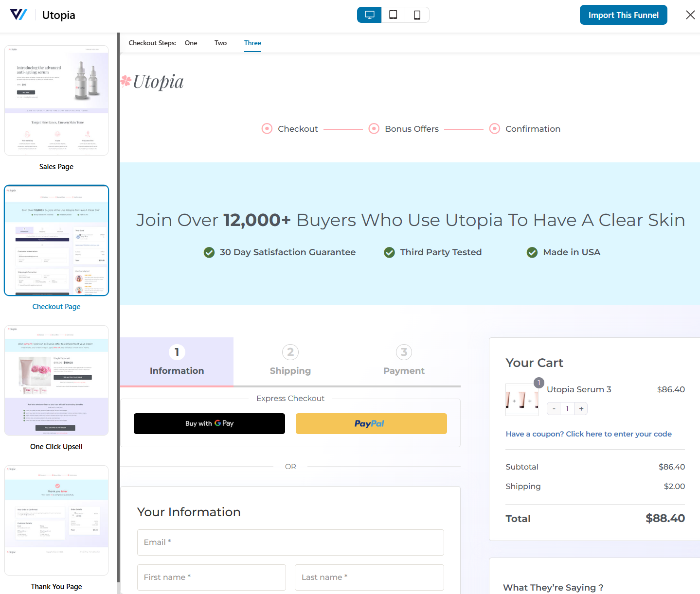Click the Express Checkout label
Viewport: 700px width, 594px height.
[290, 399]
